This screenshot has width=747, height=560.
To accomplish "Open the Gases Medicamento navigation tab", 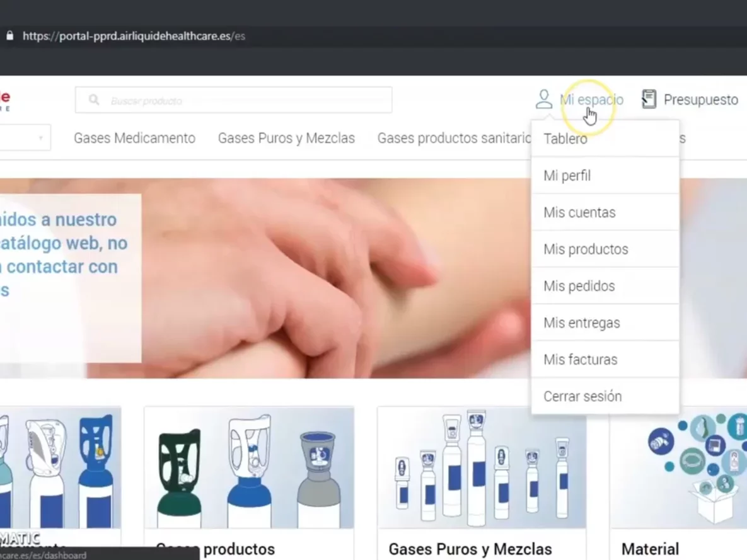I will (134, 138).
